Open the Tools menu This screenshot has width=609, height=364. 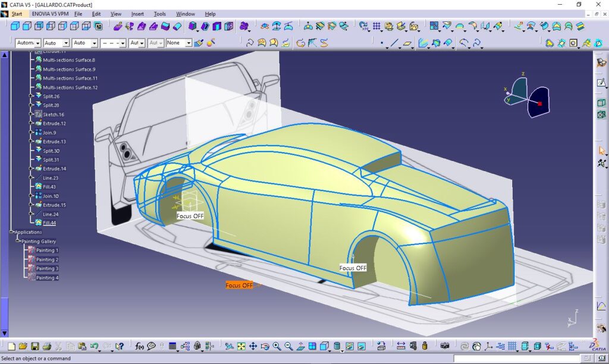point(159,14)
